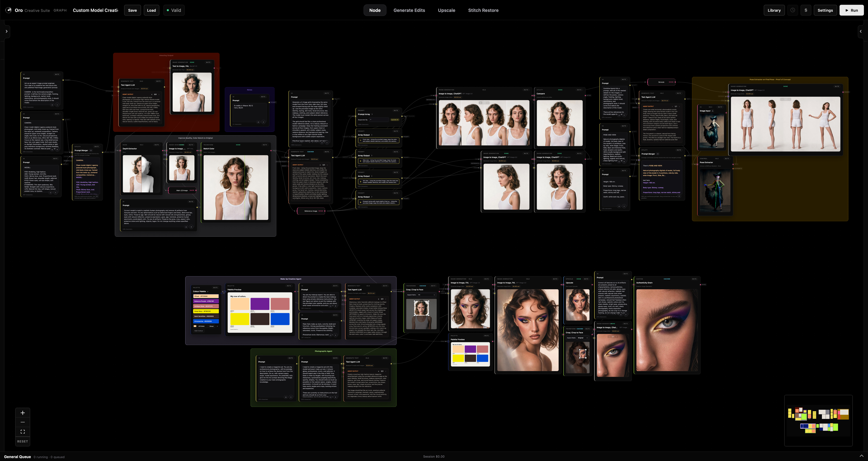Mute the Authenticity Grain node

[x=694, y=279]
